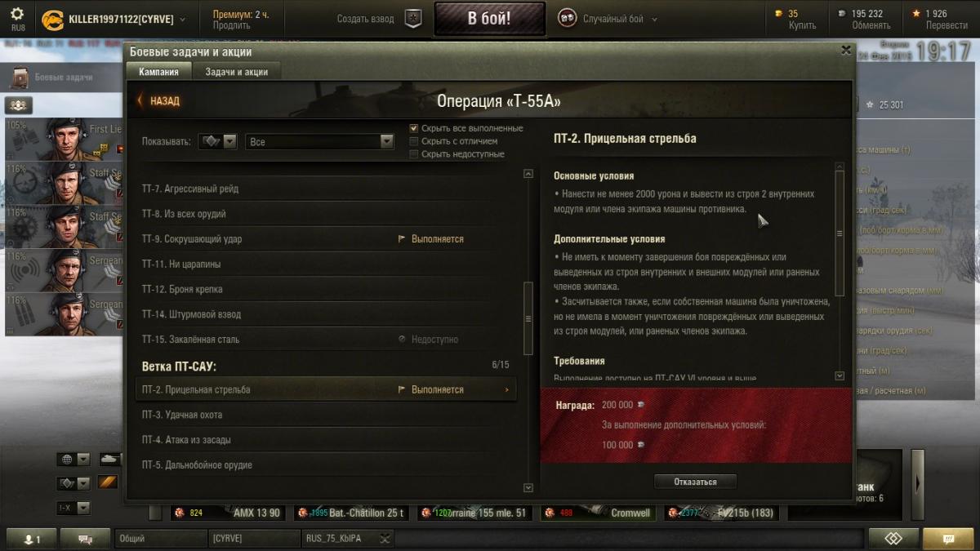Open the vehicle type filter dropdown
The image size is (980, 551).
(x=218, y=141)
